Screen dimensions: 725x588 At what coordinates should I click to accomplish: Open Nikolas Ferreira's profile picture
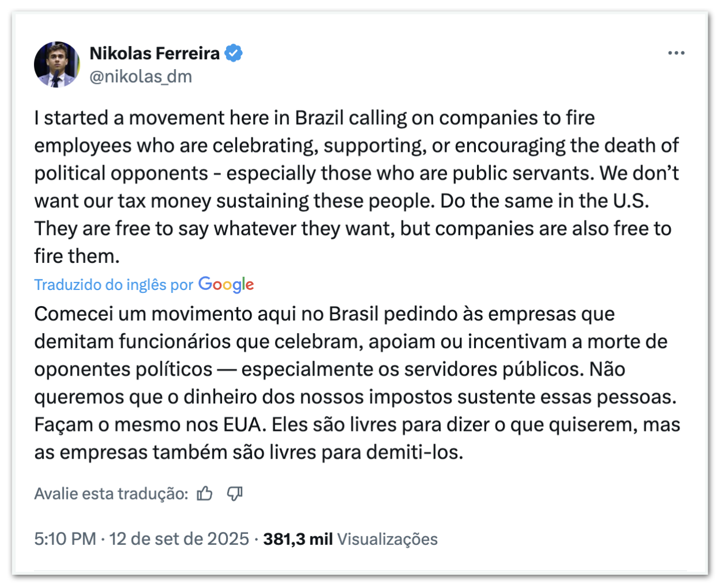coord(57,64)
